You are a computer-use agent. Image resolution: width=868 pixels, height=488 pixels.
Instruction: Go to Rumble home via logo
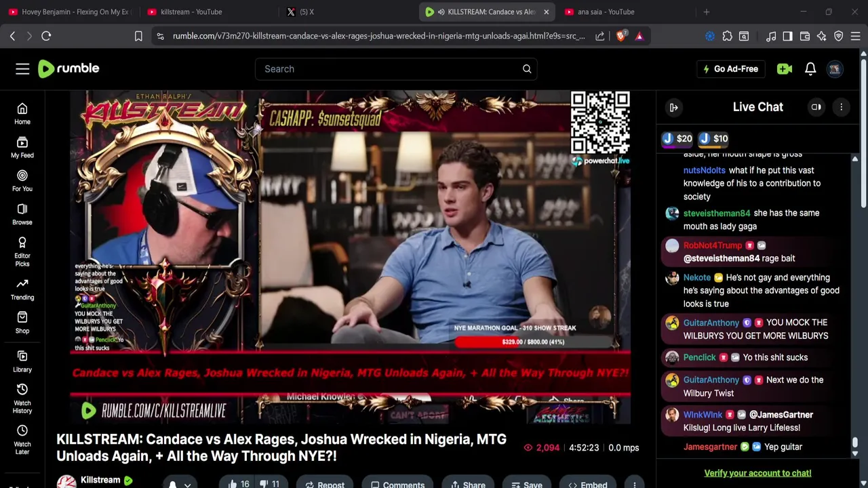pyautogui.click(x=68, y=68)
